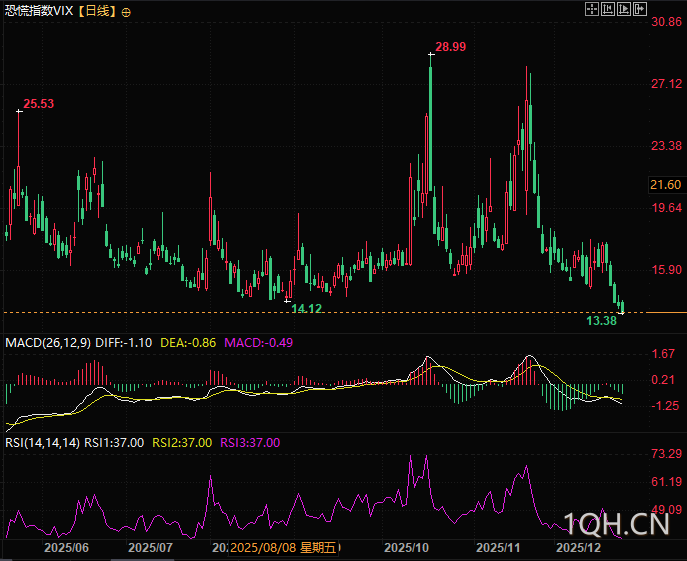This screenshot has height=561, width=687.
Task: Select the 2025/10 date on time axis
Action: (407, 548)
